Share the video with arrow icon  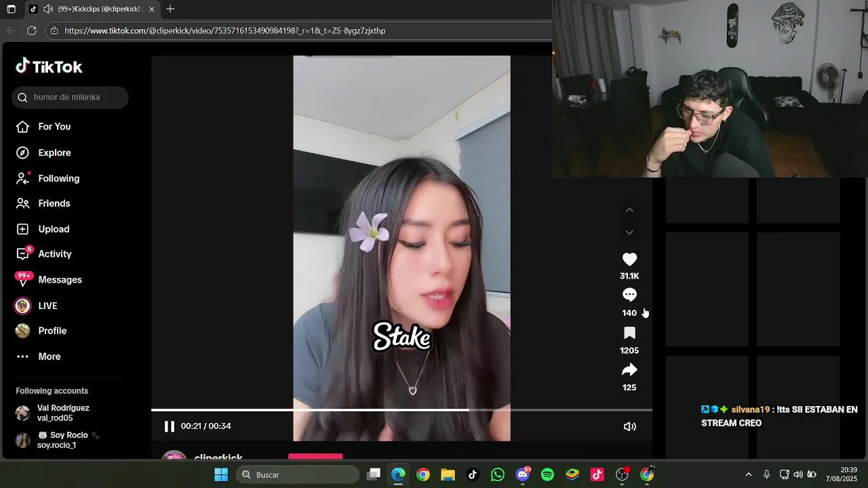629,369
